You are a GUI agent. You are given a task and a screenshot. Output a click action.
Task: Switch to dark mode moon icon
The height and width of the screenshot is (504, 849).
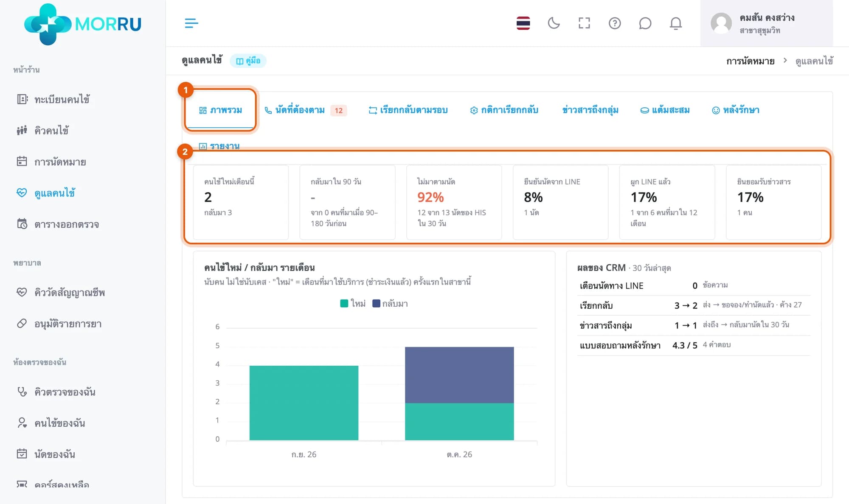(x=554, y=23)
